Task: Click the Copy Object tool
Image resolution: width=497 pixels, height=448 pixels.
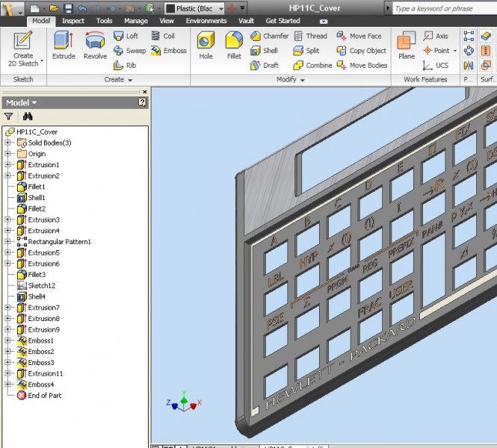Action: [361, 50]
